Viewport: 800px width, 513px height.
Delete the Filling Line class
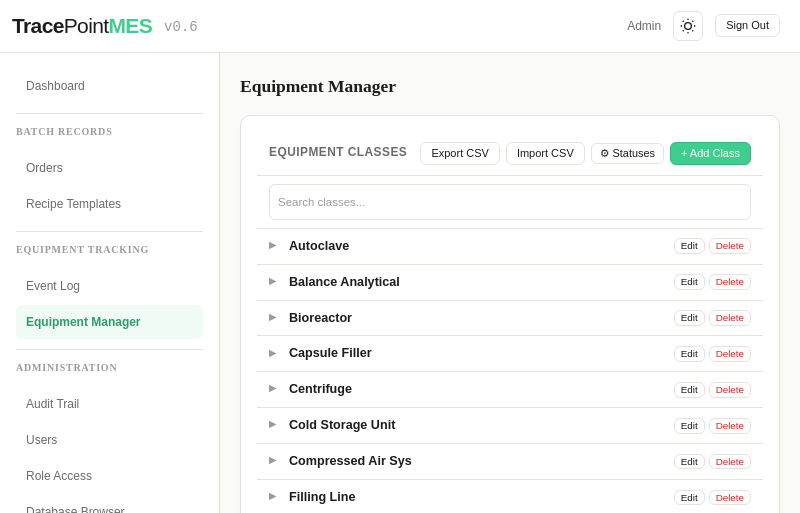(730, 498)
